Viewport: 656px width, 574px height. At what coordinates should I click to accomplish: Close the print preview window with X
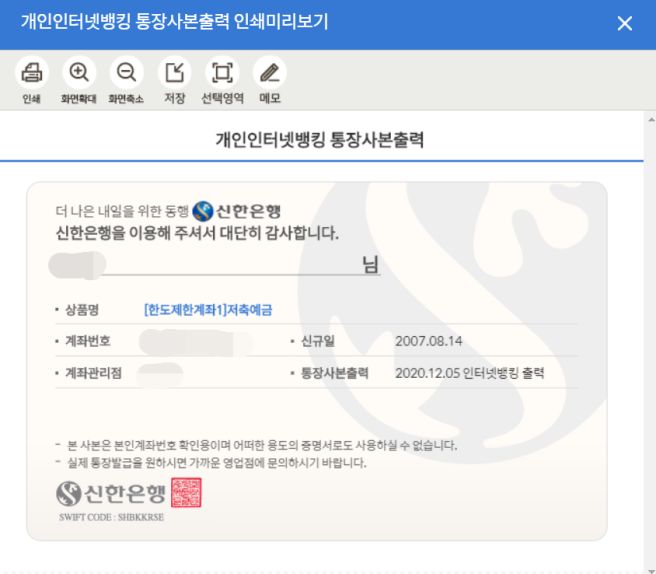pyautogui.click(x=625, y=23)
